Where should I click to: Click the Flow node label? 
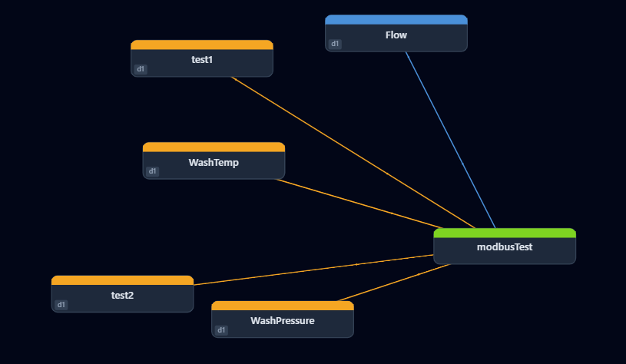(396, 35)
